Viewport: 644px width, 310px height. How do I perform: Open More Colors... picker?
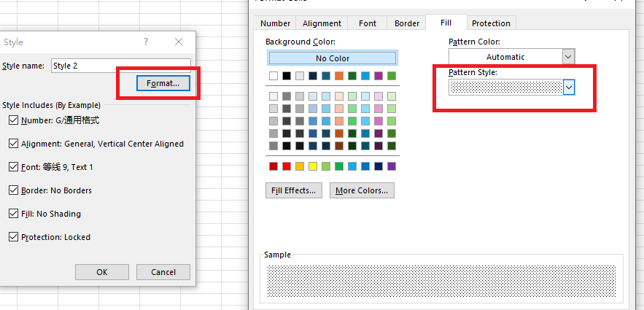click(362, 190)
